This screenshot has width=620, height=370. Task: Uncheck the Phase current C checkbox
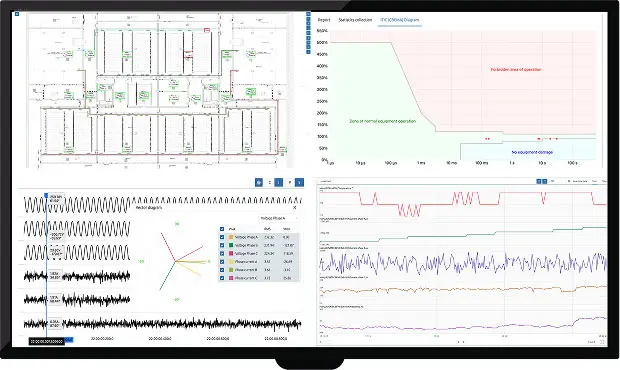pos(222,278)
